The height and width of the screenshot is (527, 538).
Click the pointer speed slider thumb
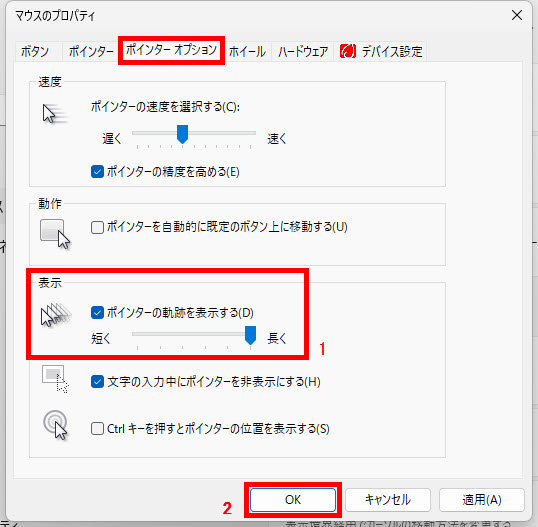point(182,134)
